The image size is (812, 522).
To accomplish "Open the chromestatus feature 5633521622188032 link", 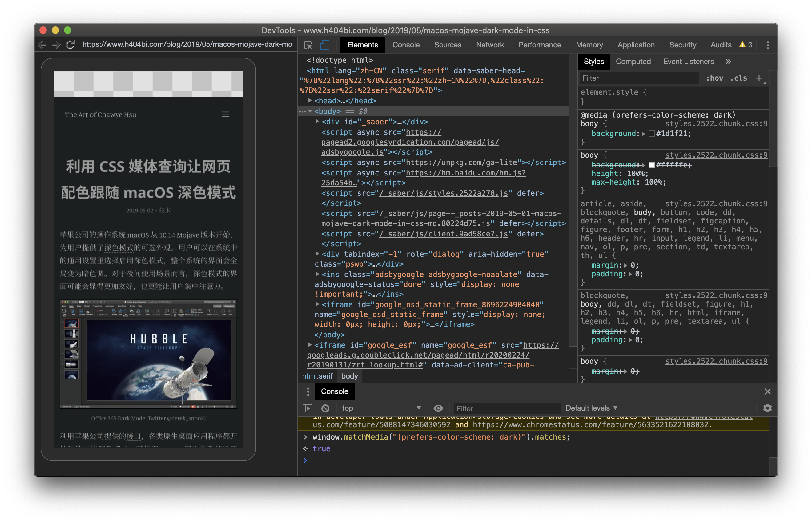I will pos(590,425).
